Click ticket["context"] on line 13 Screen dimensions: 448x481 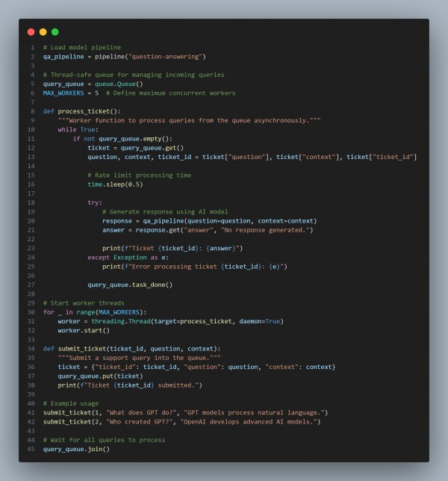pyautogui.click(x=309, y=157)
